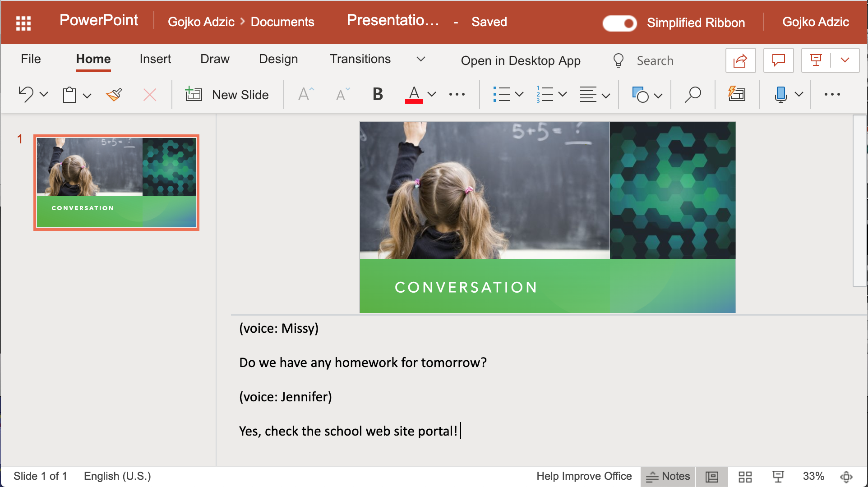Click Fit slide to window icon
Image resolution: width=868 pixels, height=487 pixels.
click(x=846, y=477)
